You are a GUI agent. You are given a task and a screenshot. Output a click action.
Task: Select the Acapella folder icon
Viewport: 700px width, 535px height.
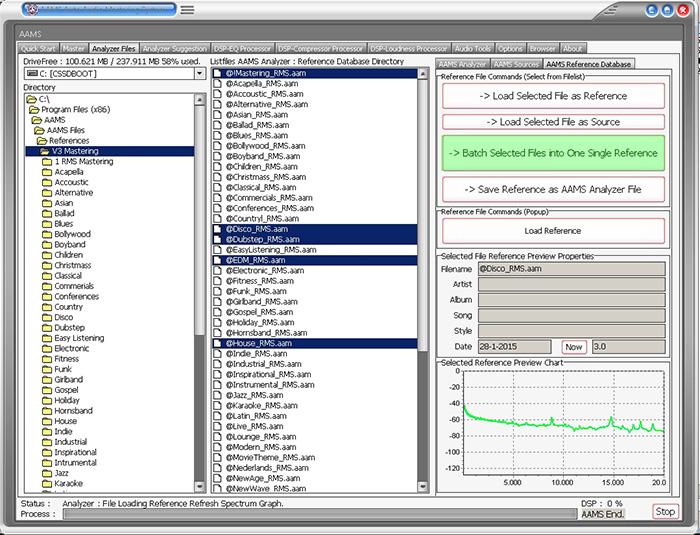click(x=47, y=172)
